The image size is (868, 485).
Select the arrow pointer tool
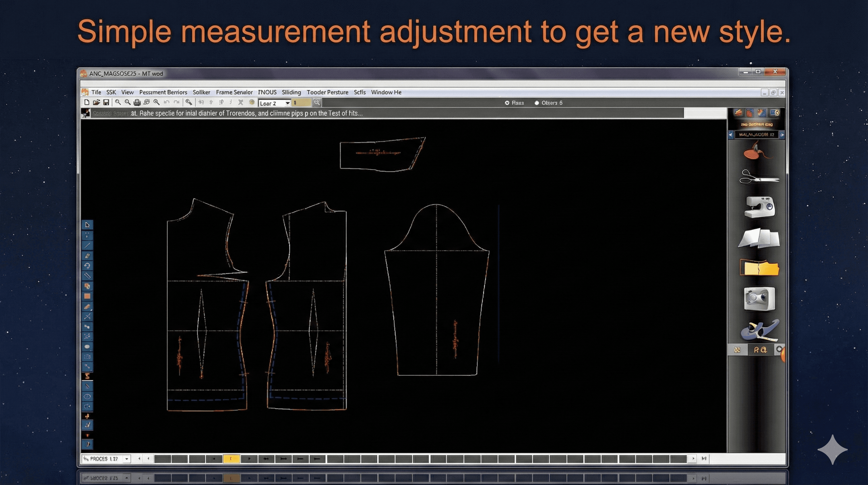[x=87, y=225]
